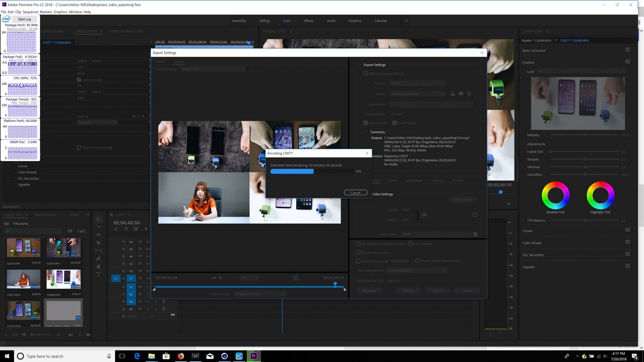Image resolution: width=644 pixels, height=362 pixels.
Task: Click Add Marker icon in timeline
Action: coord(146,229)
